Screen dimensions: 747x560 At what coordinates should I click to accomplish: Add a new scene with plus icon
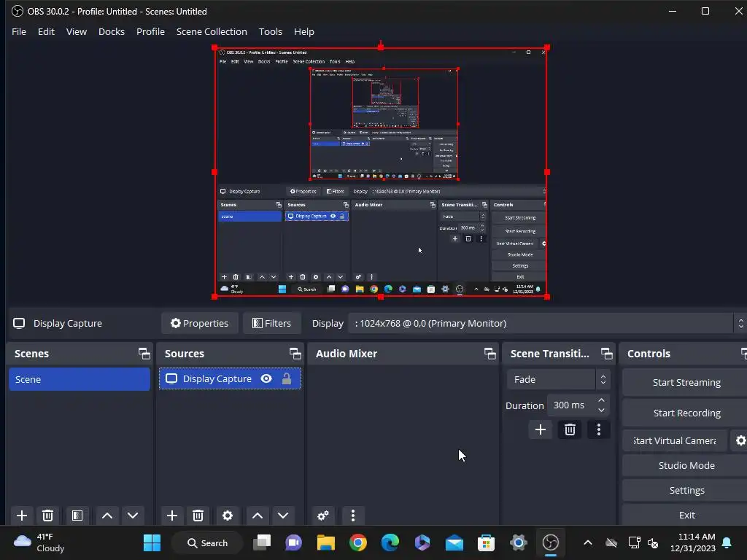click(21, 516)
